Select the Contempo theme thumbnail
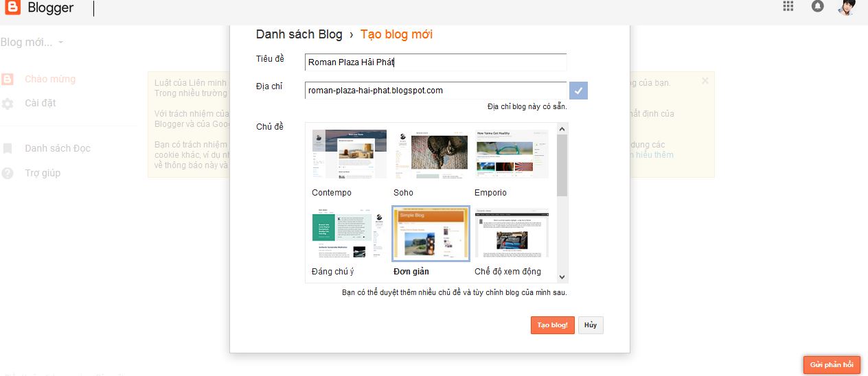Image resolution: width=868 pixels, height=376 pixels. (x=349, y=154)
